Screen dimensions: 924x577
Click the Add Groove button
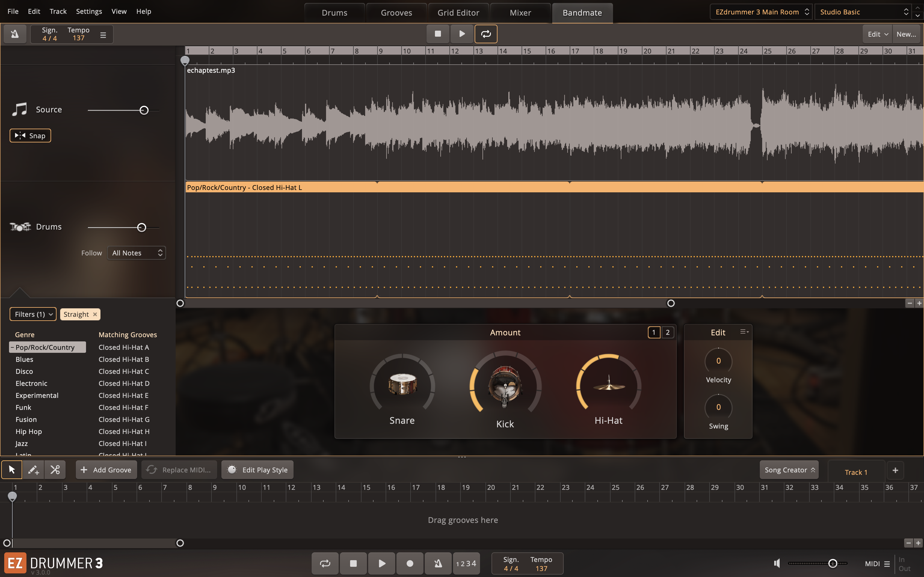(106, 470)
